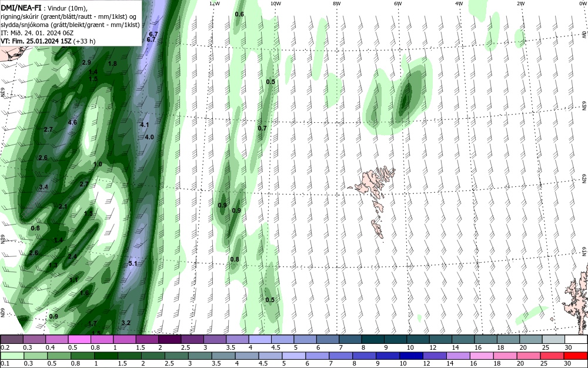Click the white swatch ending the purple legend row
588x368 pixels.
pyautogui.click(x=575, y=340)
